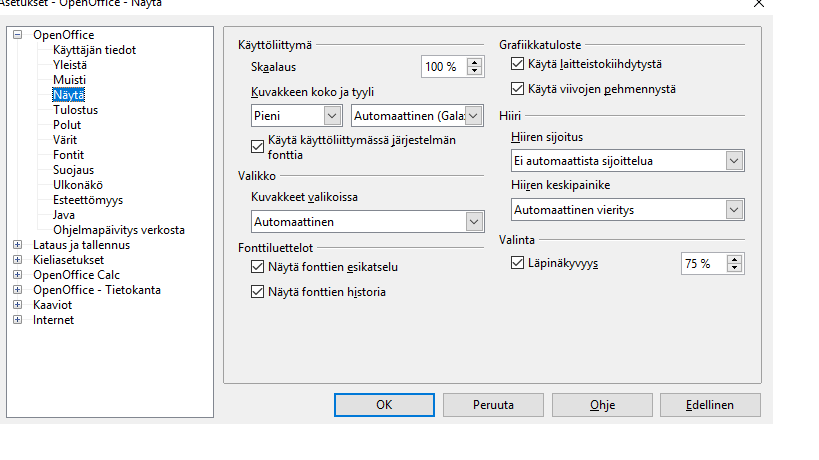Select Fontit in the options tree
Viewport: 819px width, 460px height.
[x=68, y=155]
